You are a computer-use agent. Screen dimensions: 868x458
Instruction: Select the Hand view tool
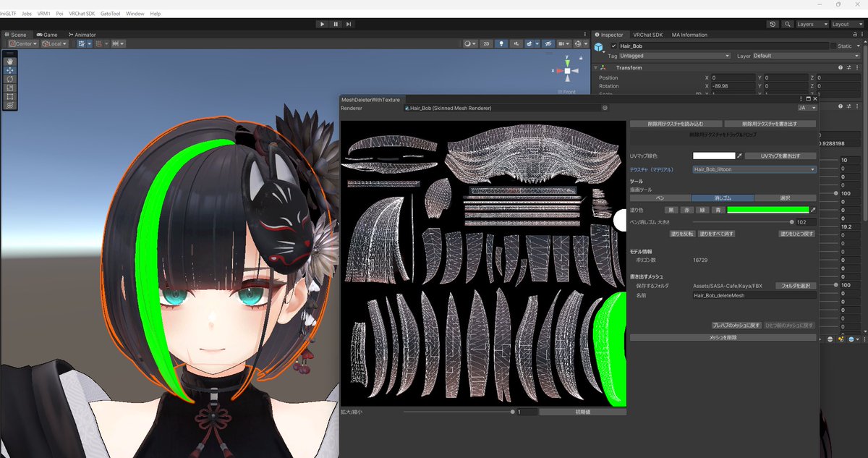click(x=10, y=62)
